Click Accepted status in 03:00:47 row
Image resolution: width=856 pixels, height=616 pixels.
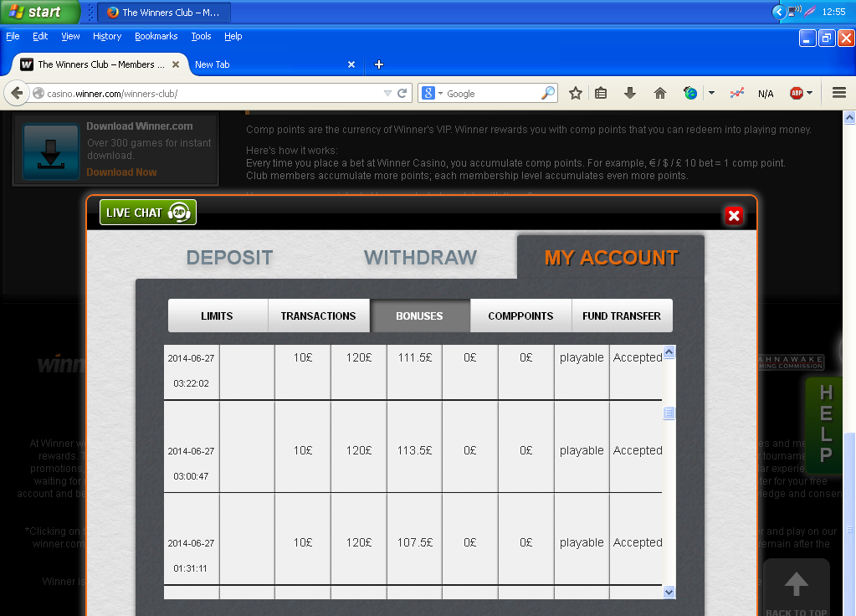point(637,450)
